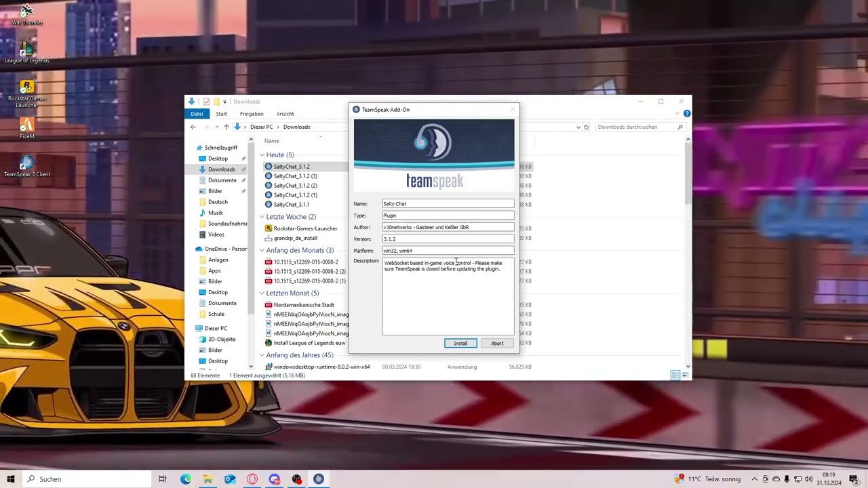Select OneDrive - Personal in navigation pane

[x=221, y=249]
